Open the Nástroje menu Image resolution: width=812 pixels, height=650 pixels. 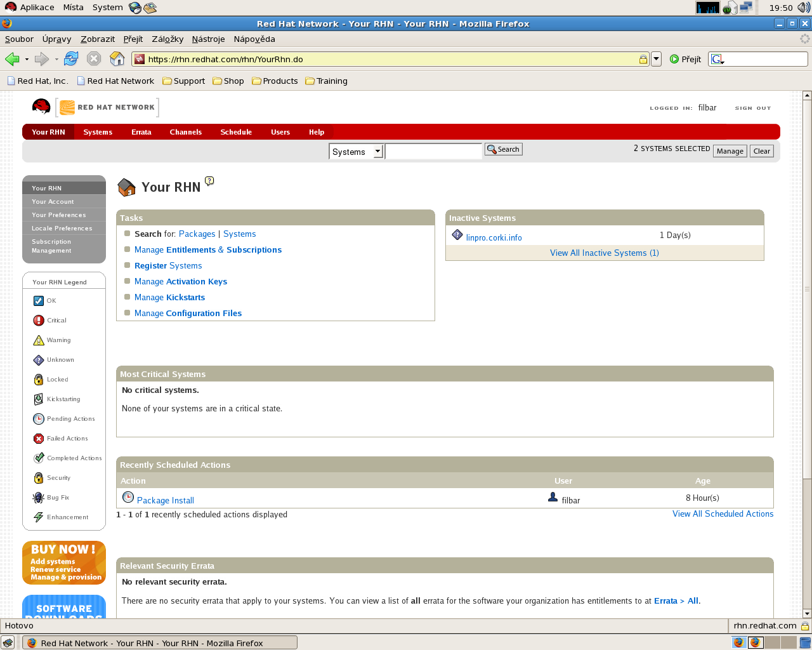pos(208,39)
